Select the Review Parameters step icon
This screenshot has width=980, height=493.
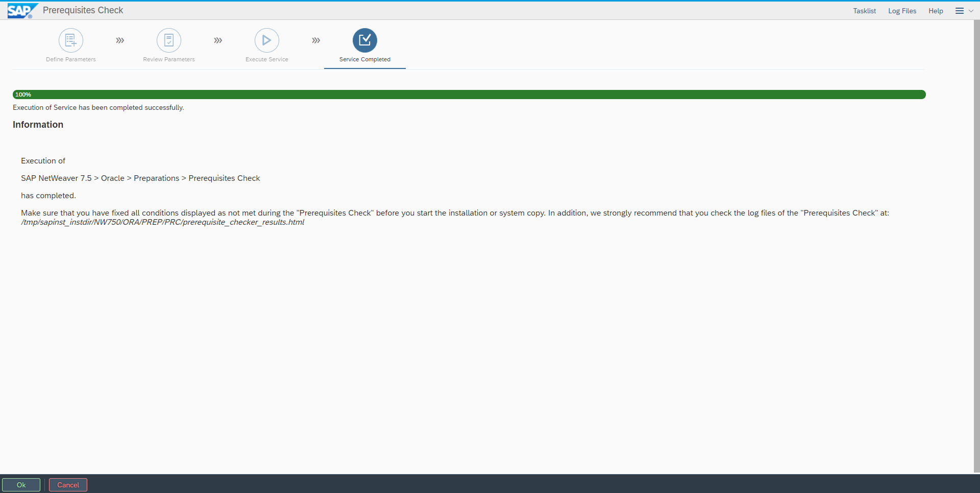169,40
